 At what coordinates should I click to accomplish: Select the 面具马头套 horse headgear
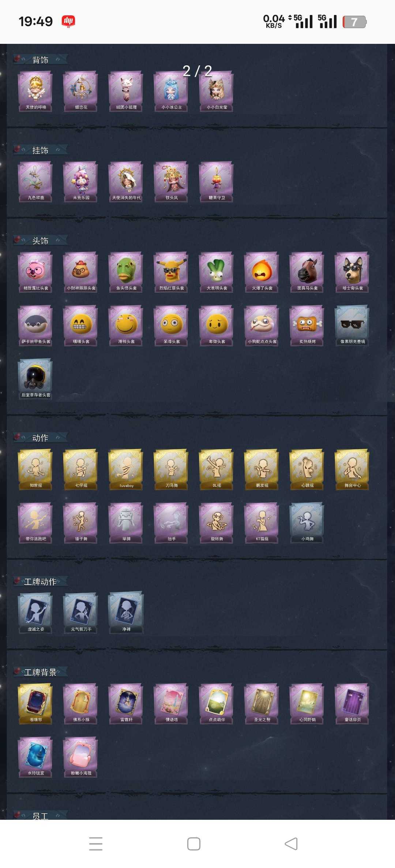tap(307, 272)
